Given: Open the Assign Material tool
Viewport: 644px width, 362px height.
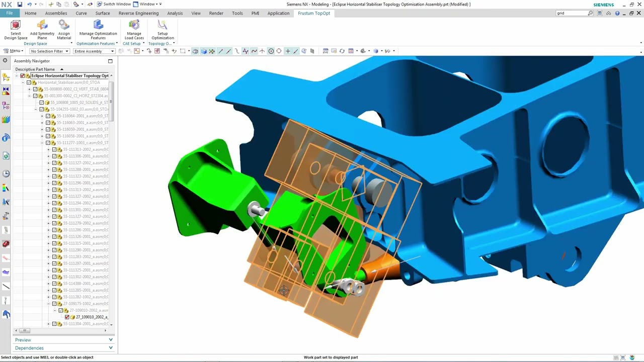Looking at the screenshot, I should tap(64, 30).
